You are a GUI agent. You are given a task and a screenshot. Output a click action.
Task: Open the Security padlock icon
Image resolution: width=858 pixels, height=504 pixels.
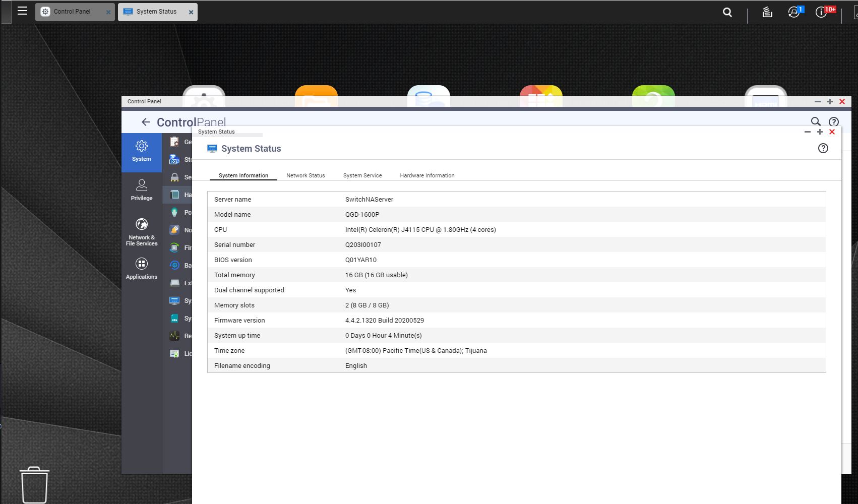pyautogui.click(x=174, y=177)
